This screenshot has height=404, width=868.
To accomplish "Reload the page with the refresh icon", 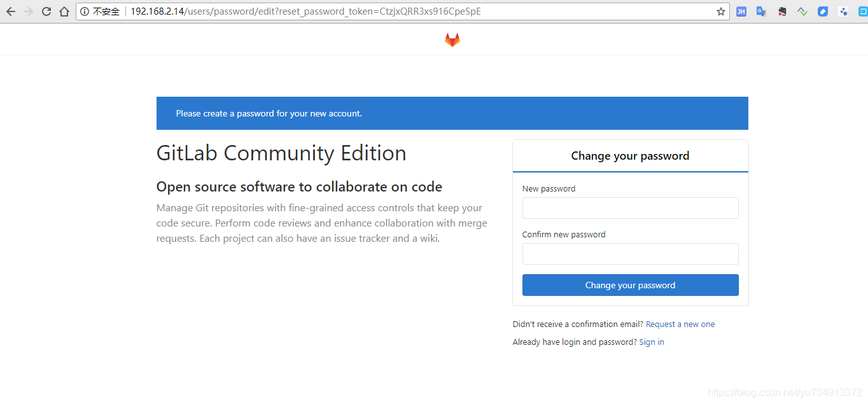I will click(x=46, y=11).
